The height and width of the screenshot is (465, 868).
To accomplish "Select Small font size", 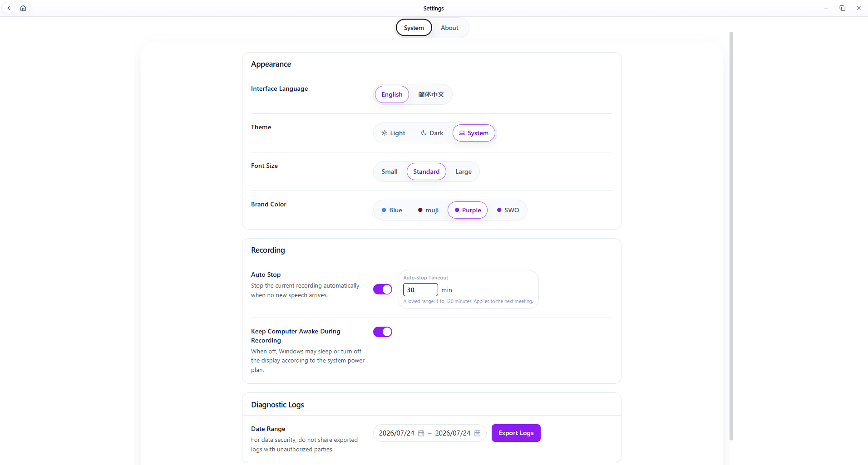I will coord(390,171).
